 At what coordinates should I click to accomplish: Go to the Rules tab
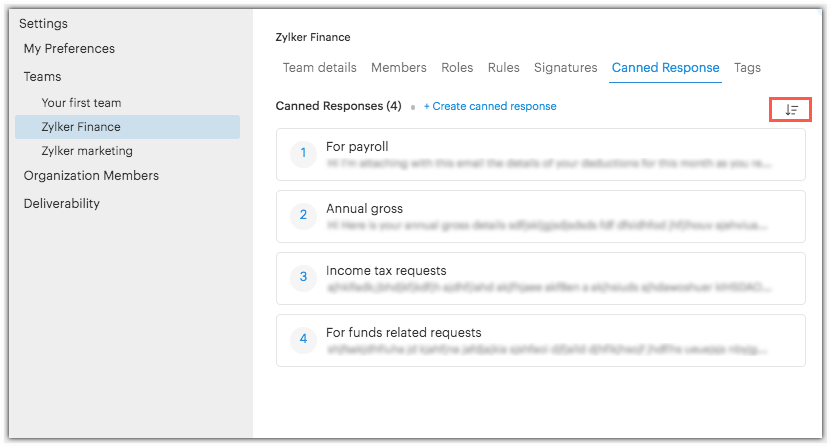click(504, 68)
